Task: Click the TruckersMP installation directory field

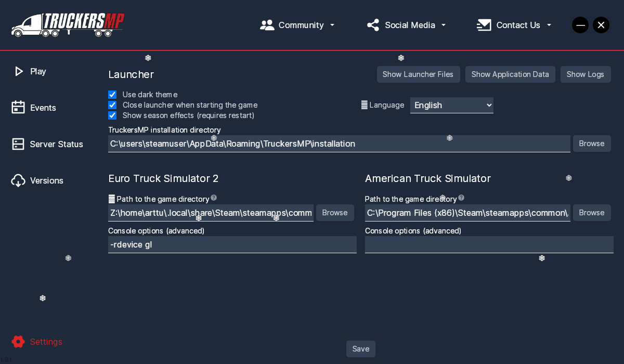Action: tap(339, 144)
